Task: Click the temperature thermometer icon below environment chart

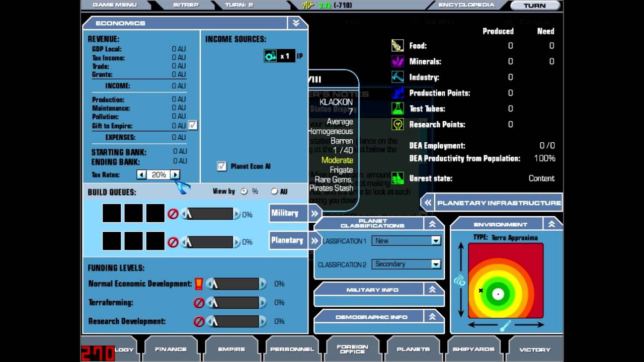Action: [505, 326]
